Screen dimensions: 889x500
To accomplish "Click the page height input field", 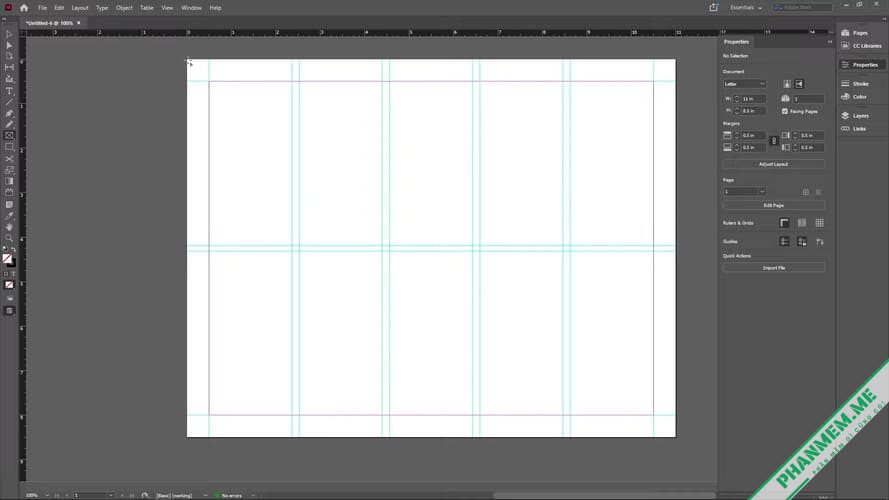I will point(753,111).
